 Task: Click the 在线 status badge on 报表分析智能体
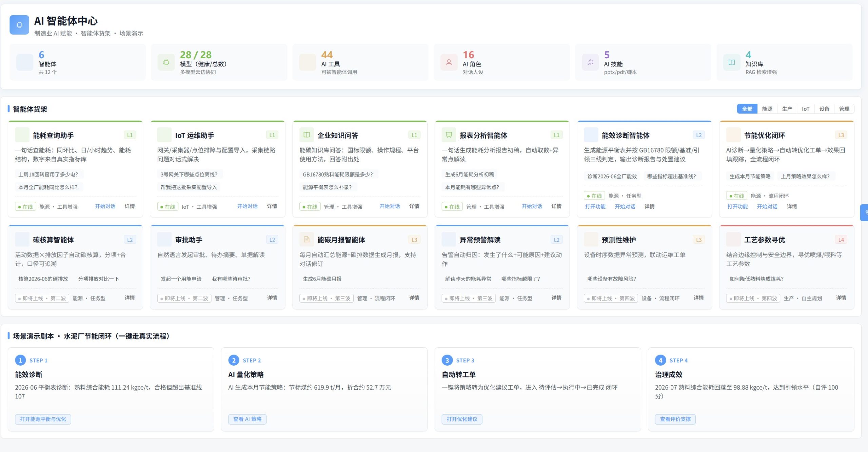452,207
